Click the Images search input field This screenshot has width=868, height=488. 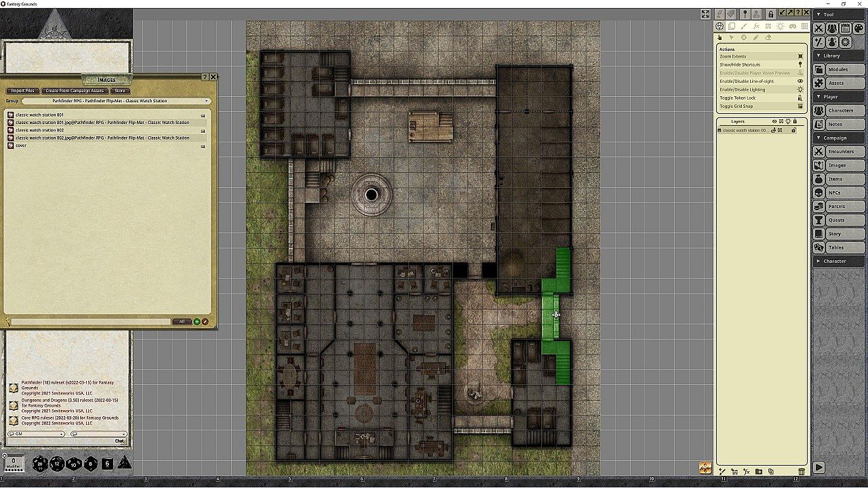click(x=90, y=321)
